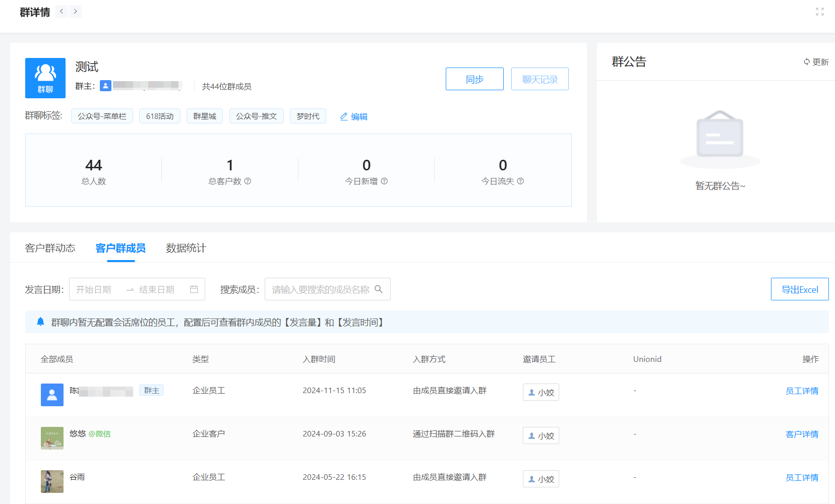Click the blue avatar of member 陈

52,395
